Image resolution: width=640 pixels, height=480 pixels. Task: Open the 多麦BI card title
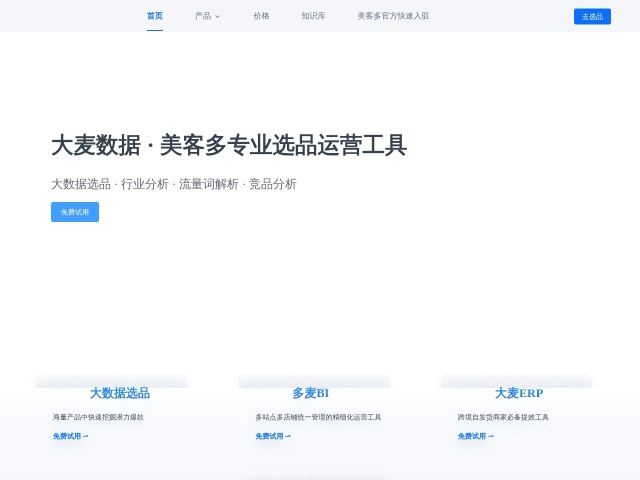point(311,393)
